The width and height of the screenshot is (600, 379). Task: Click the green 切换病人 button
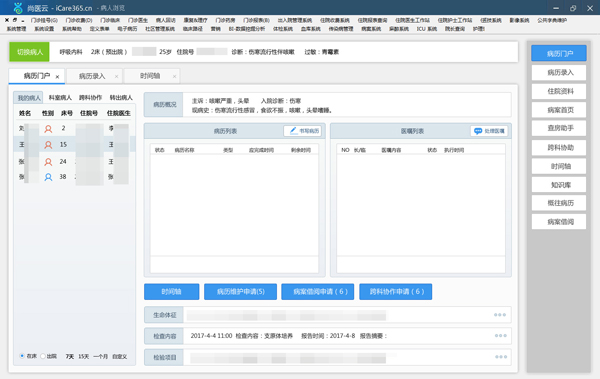[x=29, y=52]
